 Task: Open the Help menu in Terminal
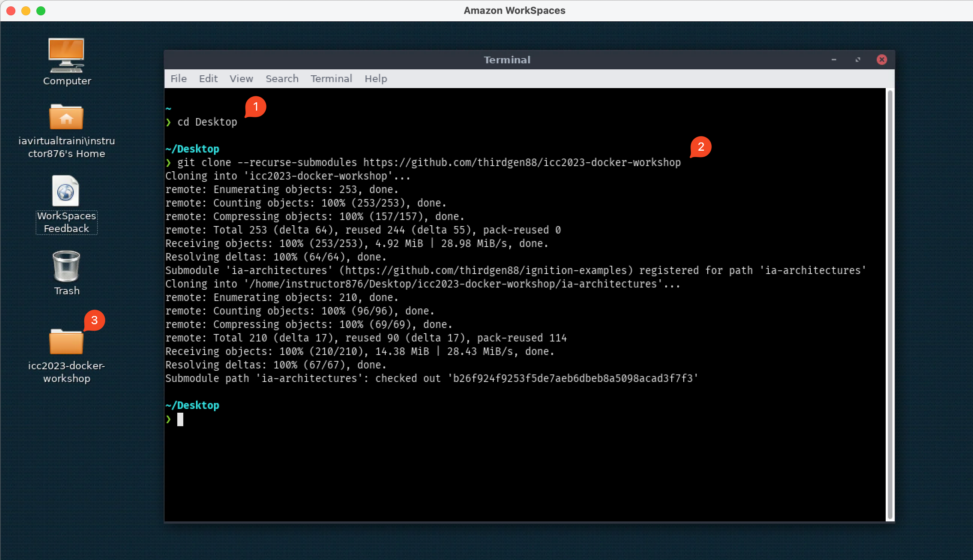(376, 78)
